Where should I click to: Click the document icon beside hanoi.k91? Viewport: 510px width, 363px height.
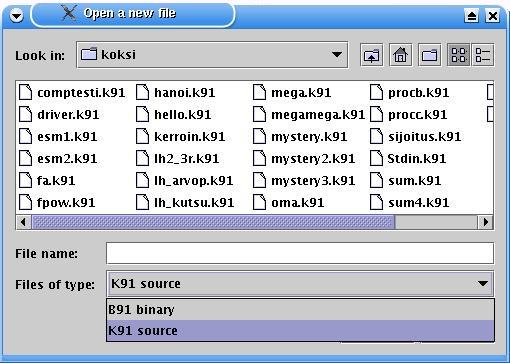click(142, 92)
